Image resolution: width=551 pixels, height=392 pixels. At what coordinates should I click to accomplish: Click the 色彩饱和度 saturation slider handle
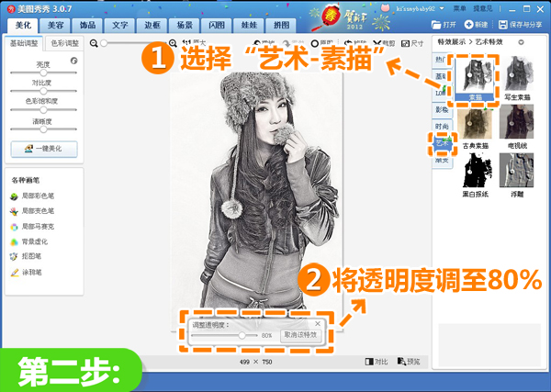click(x=43, y=110)
